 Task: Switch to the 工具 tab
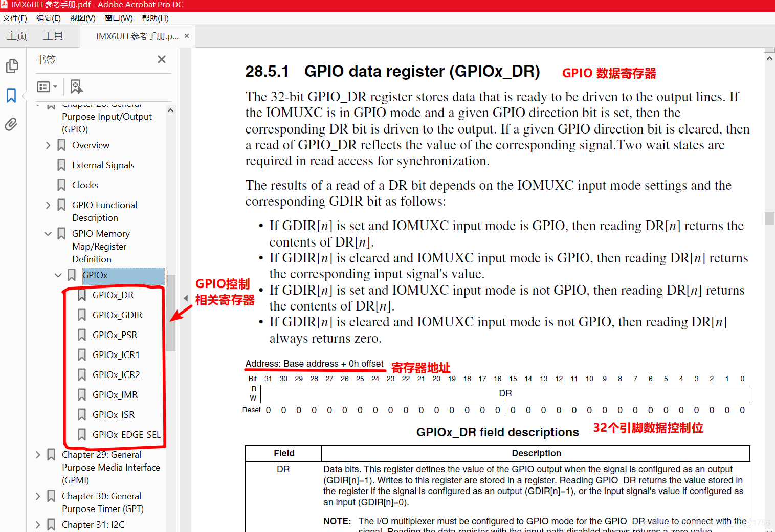click(53, 36)
